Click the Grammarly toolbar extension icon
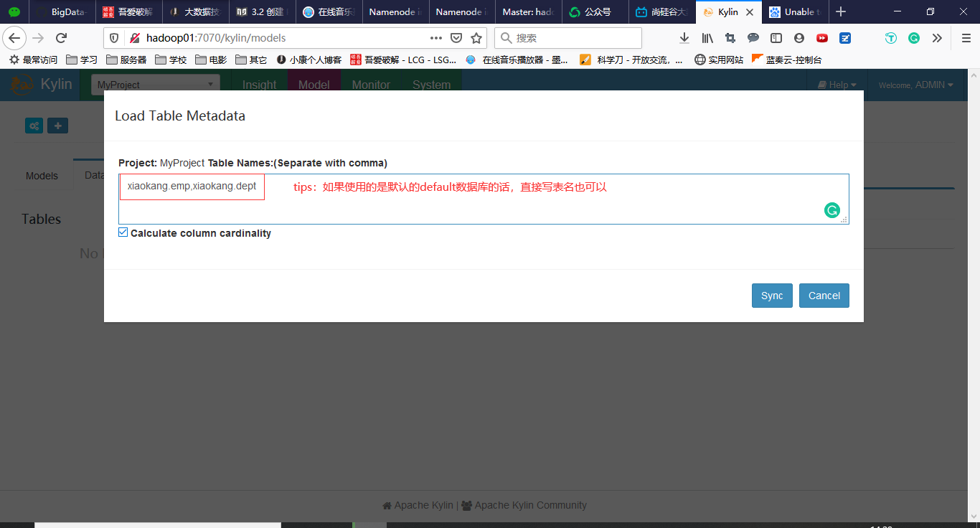This screenshot has width=980, height=528. 914,38
